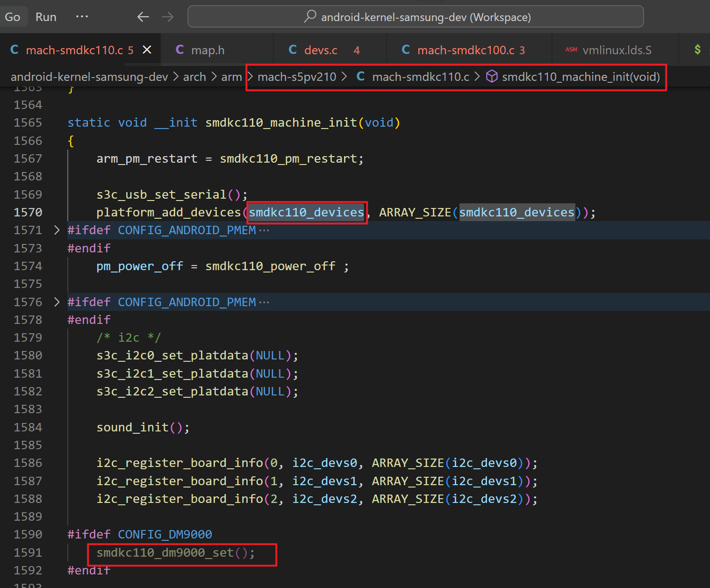Click i2c_devs1 on line 1587
The height and width of the screenshot is (588, 710).
(324, 481)
